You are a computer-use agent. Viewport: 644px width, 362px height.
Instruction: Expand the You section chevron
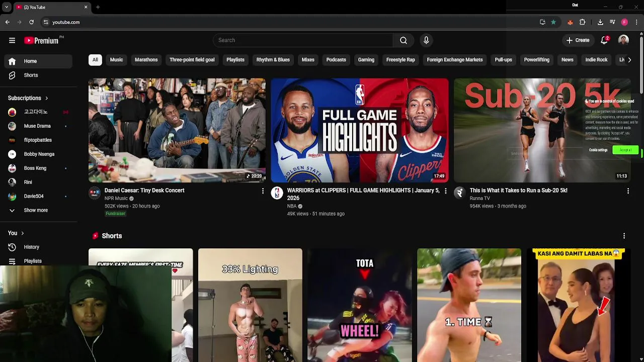point(22,233)
